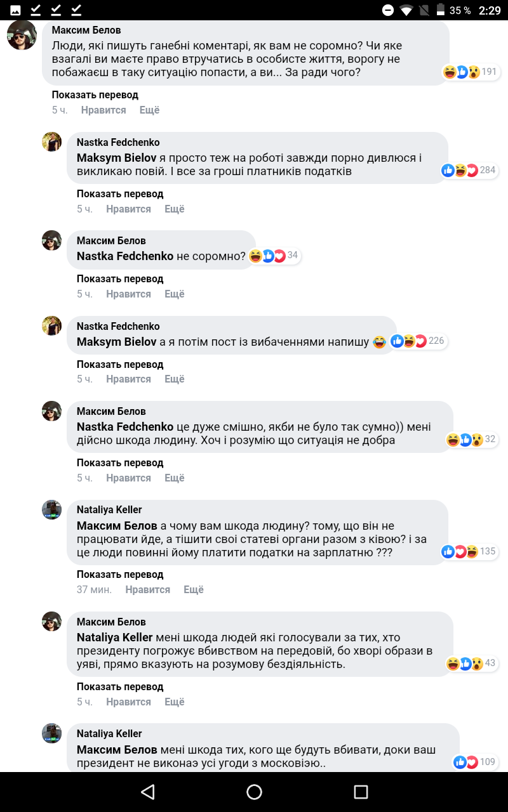Image resolution: width=508 pixels, height=812 pixels.
Task: Tap mentioned Maksym Bielov in first reply
Action: point(116,158)
